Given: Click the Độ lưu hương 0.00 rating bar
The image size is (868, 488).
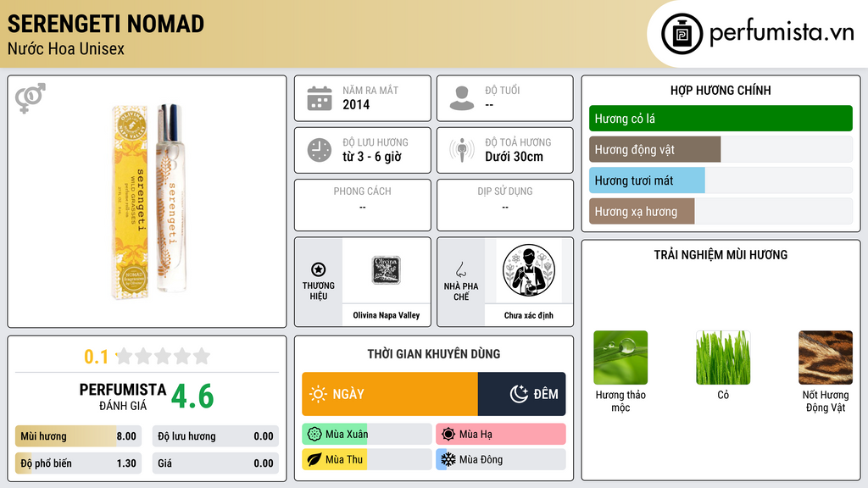Looking at the screenshot, I should click(215, 436).
